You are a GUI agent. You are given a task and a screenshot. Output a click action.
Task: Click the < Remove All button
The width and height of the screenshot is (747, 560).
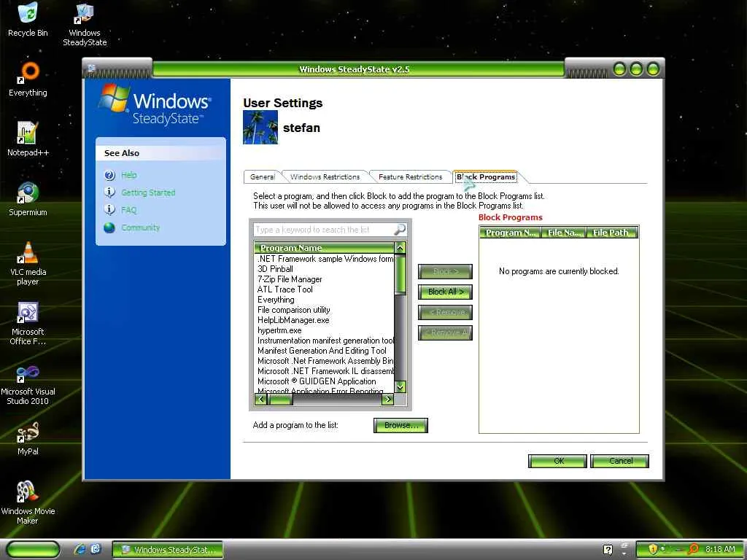pos(446,332)
